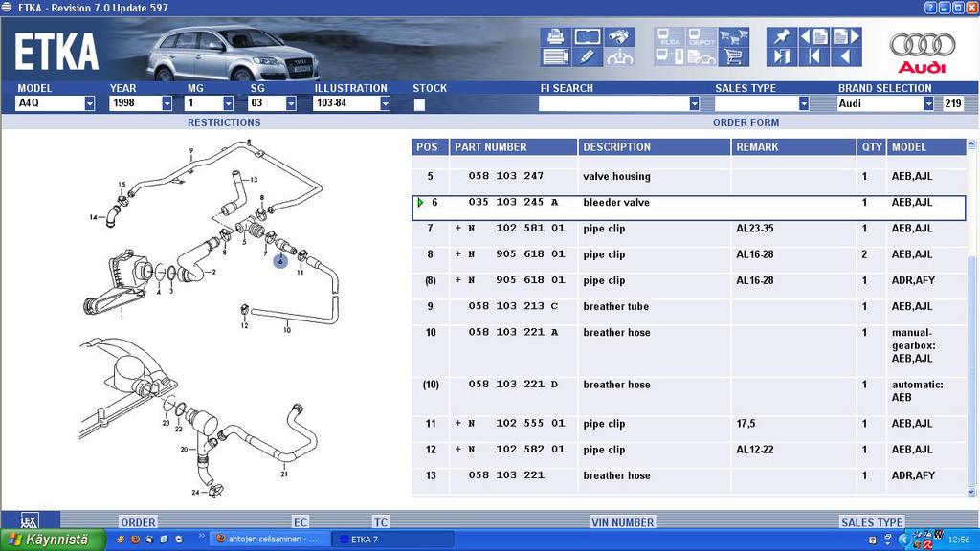Open the YEAR dropdown showing 1998
980x551 pixels.
pos(167,103)
